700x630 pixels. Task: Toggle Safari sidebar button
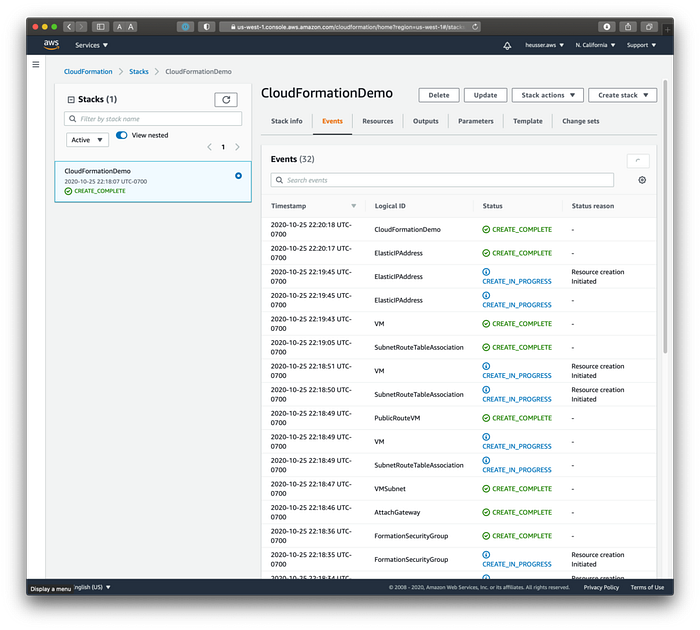(100, 27)
